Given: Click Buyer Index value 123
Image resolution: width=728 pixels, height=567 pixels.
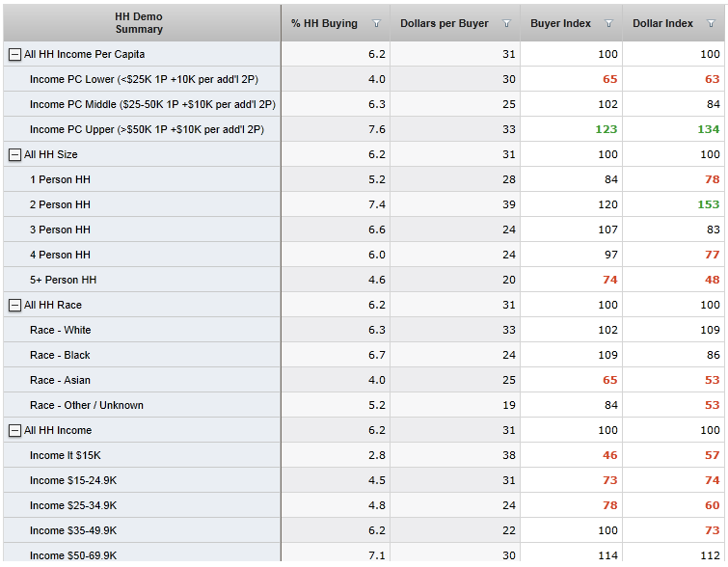Looking at the screenshot, I should click(x=606, y=129).
